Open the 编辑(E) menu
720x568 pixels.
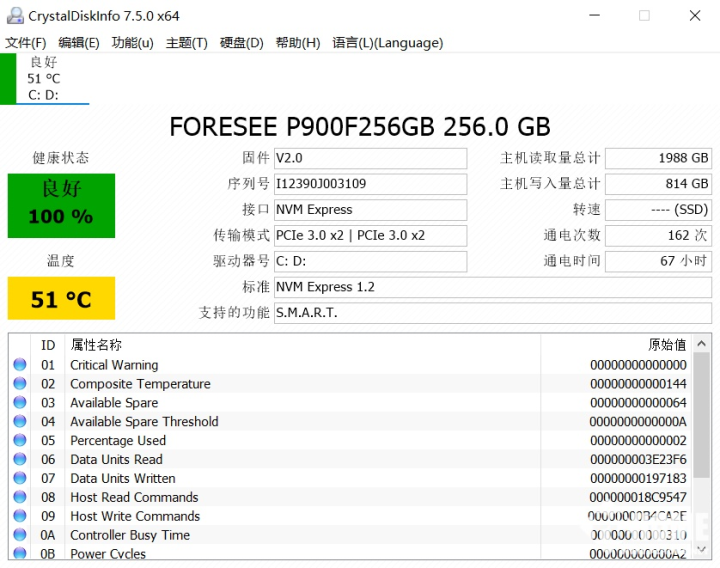[x=79, y=43]
